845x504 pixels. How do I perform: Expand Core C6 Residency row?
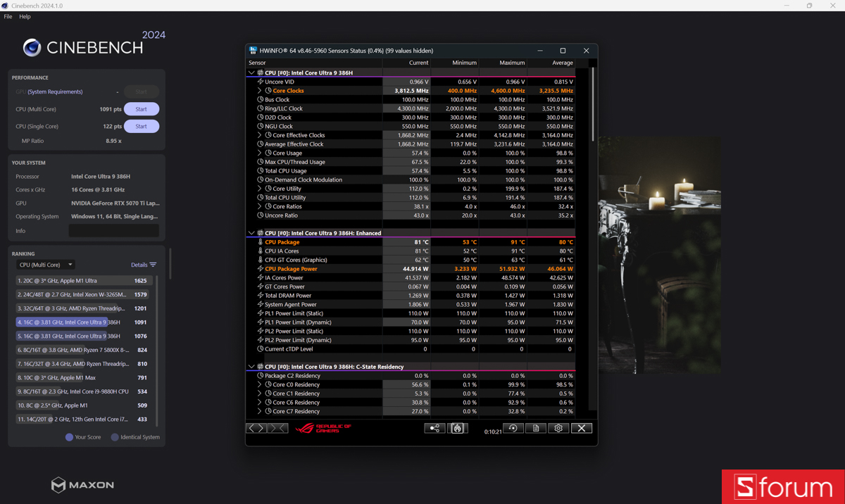(x=260, y=403)
